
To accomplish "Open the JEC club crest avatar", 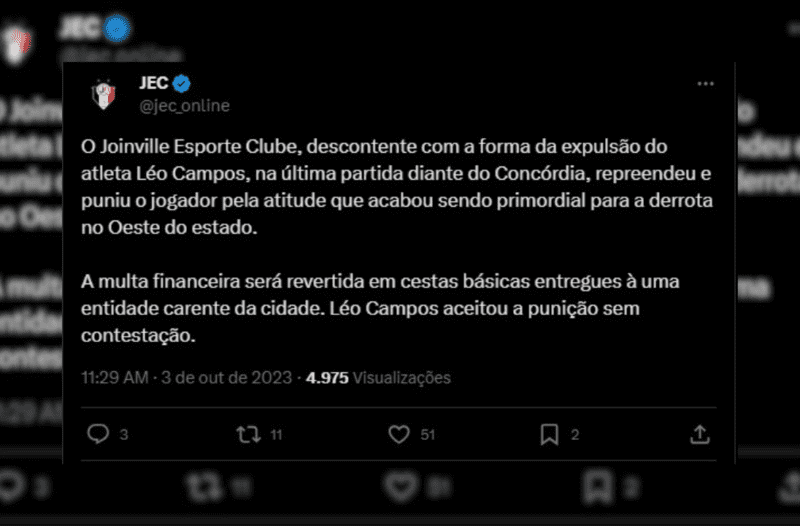I will click(104, 94).
